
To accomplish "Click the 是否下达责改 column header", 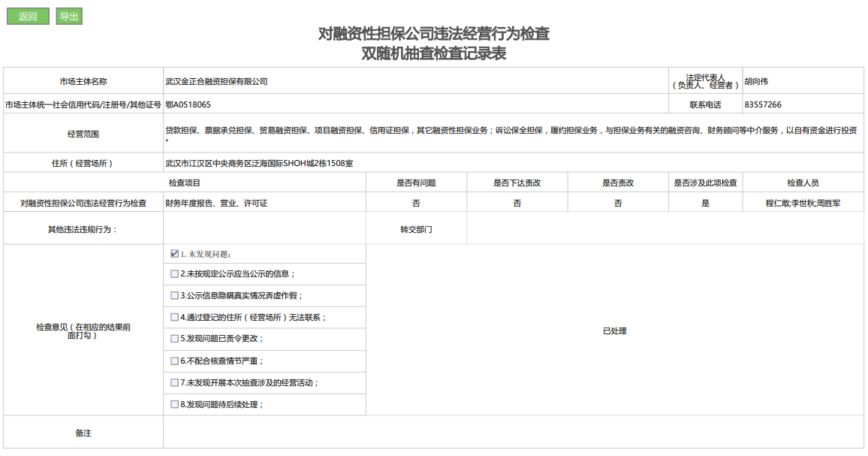I will click(x=517, y=183).
